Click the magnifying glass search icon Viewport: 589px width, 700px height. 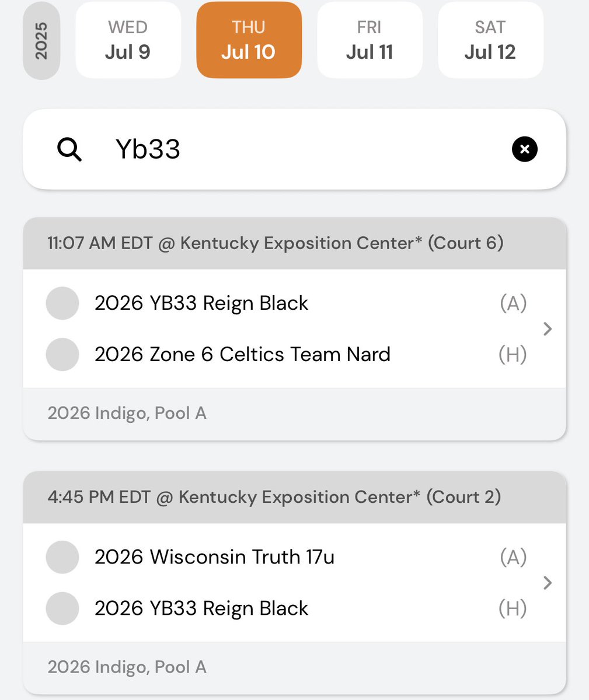pos(69,149)
